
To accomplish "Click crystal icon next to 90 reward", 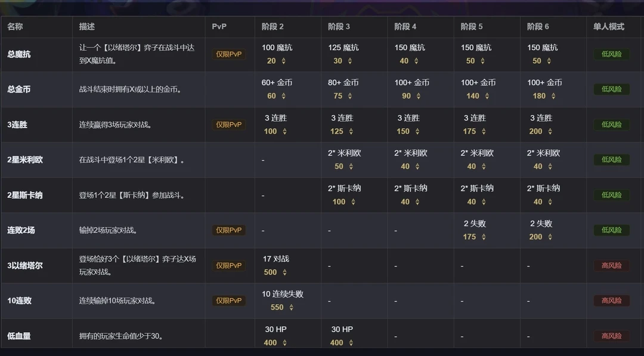I will point(417,97).
